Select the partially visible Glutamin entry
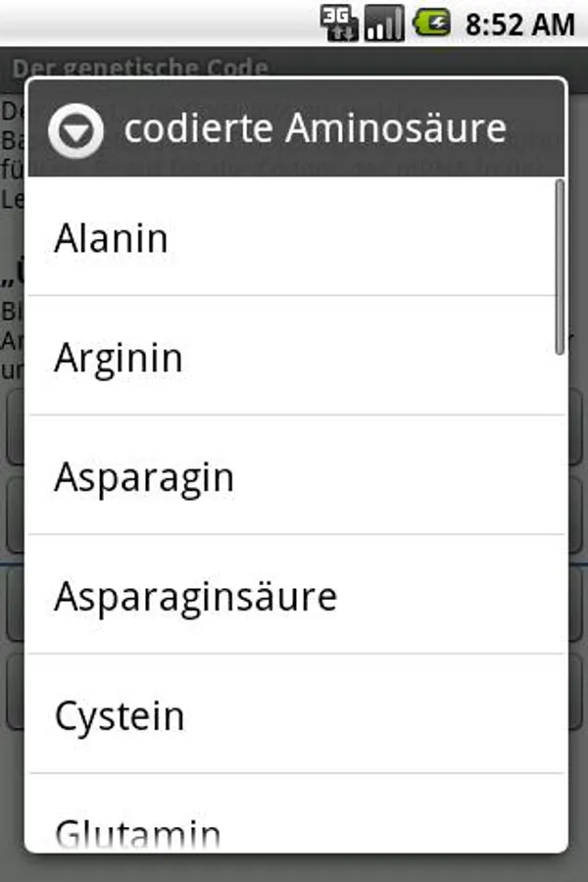This screenshot has height=882, width=588. click(x=294, y=831)
